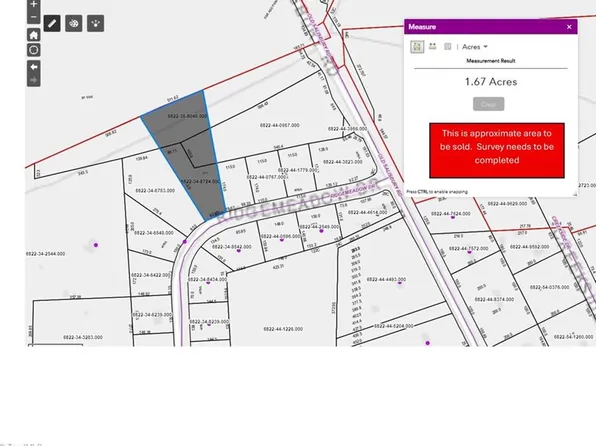
Task: Go to previous map extent arrow
Action: [x=33, y=67]
